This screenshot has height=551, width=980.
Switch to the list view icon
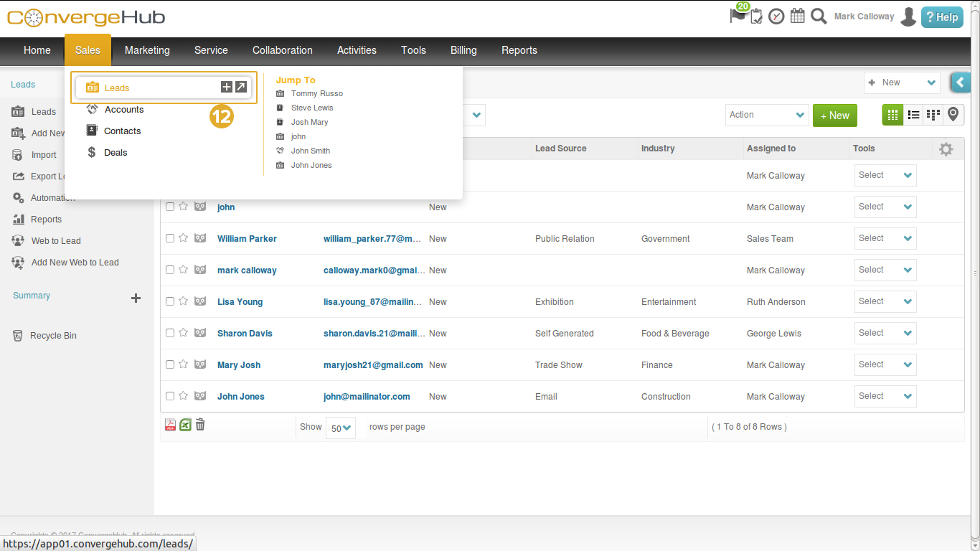[x=913, y=115]
